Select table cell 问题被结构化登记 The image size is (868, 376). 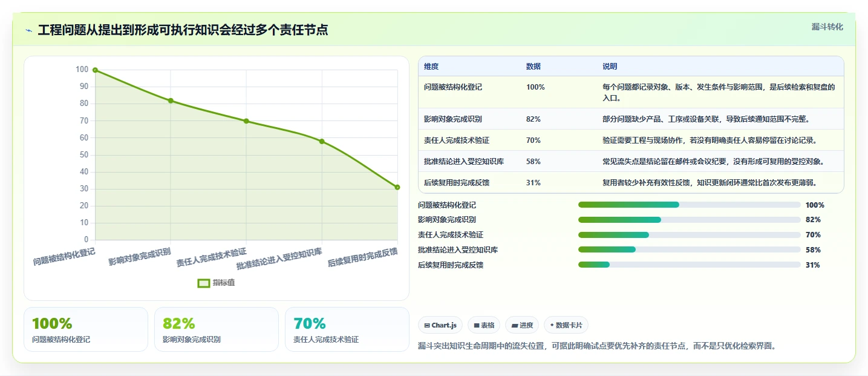453,87
